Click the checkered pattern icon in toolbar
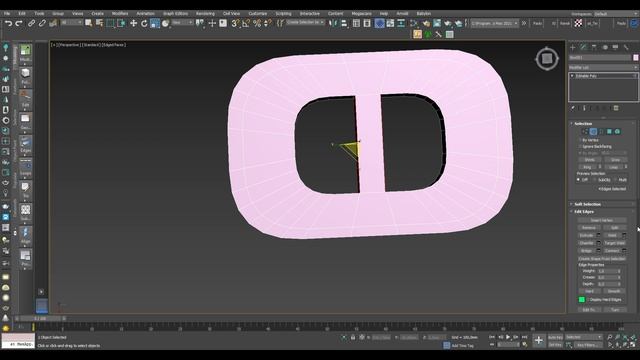640x360 pixels. 578,23
